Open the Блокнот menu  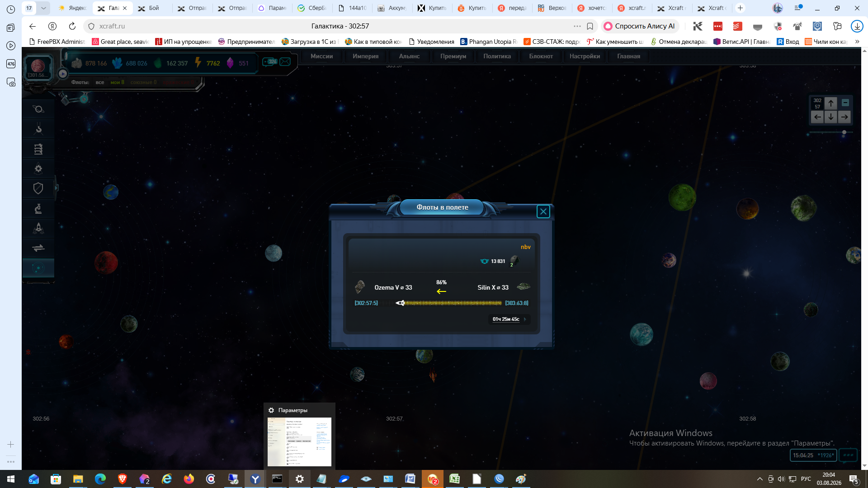click(x=541, y=56)
